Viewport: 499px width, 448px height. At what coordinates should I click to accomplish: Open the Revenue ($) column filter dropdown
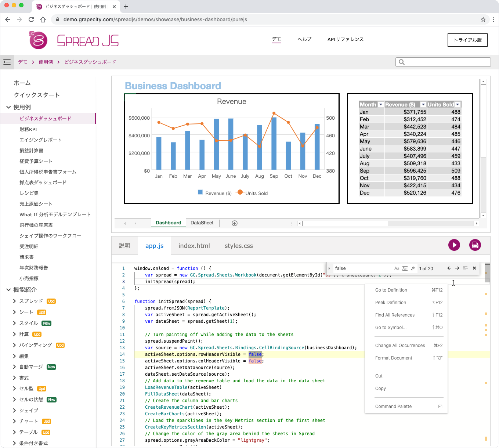(x=423, y=105)
